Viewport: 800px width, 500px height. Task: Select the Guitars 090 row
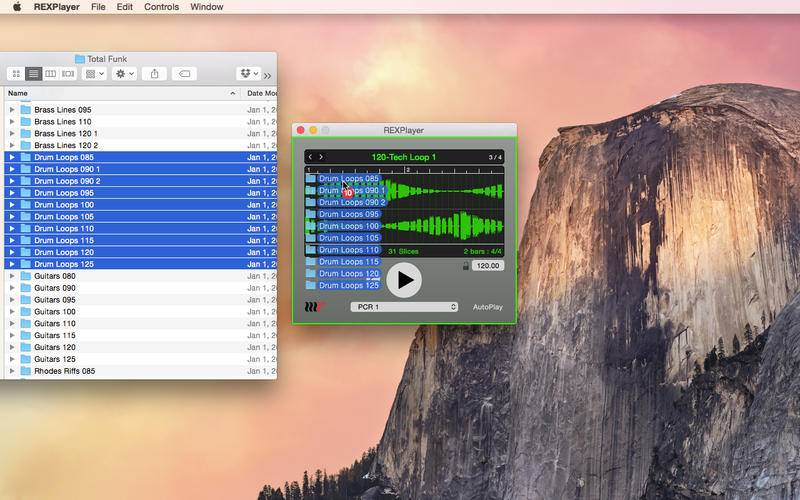(140, 288)
